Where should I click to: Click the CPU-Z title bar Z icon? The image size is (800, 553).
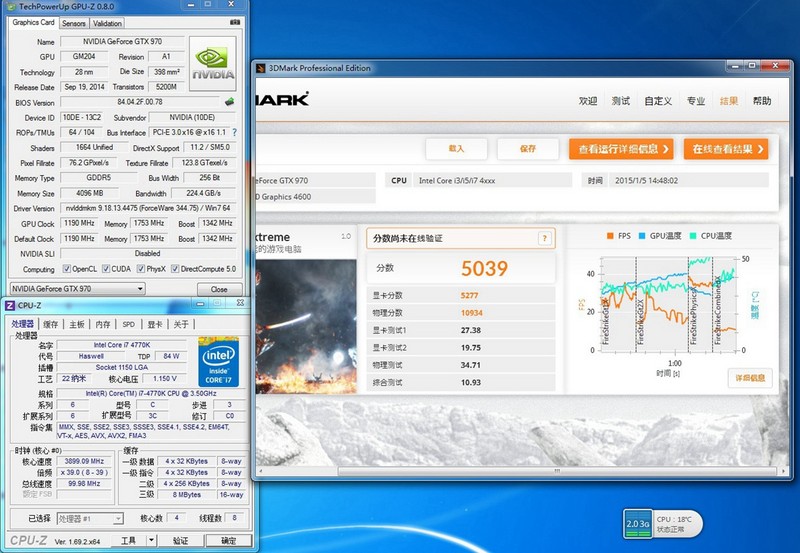pyautogui.click(x=10, y=305)
